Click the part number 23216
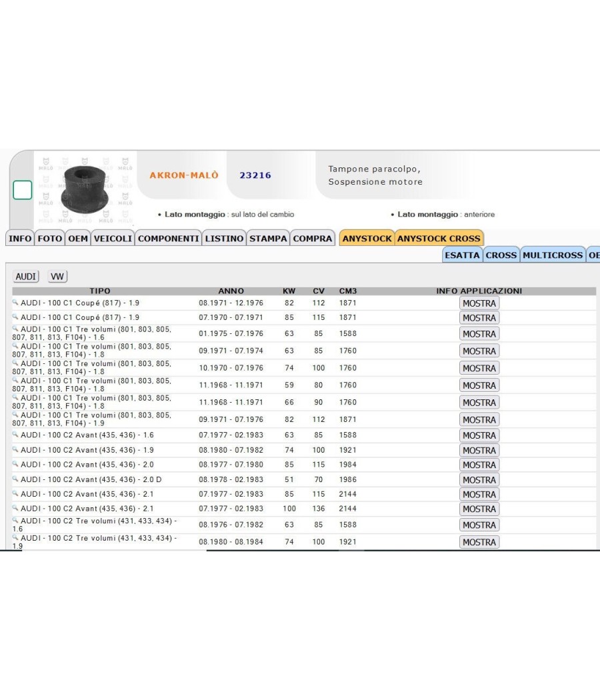600x700 pixels. pos(255,175)
